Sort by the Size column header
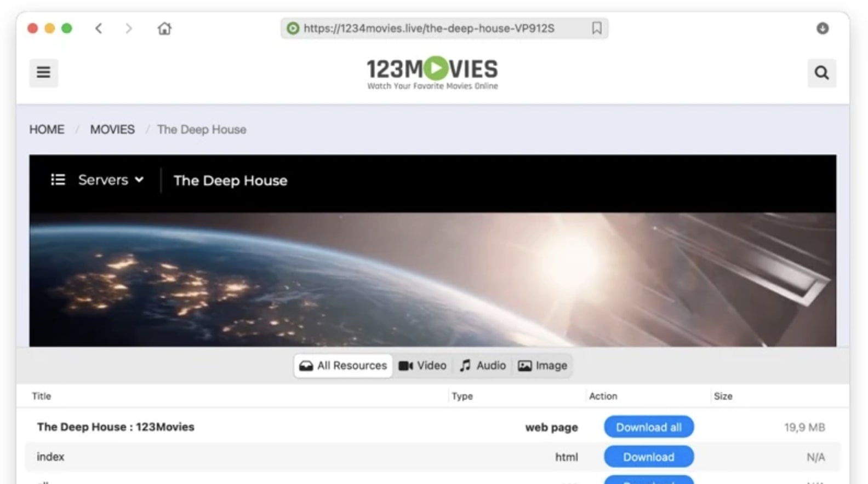The width and height of the screenshot is (868, 484). (723, 396)
